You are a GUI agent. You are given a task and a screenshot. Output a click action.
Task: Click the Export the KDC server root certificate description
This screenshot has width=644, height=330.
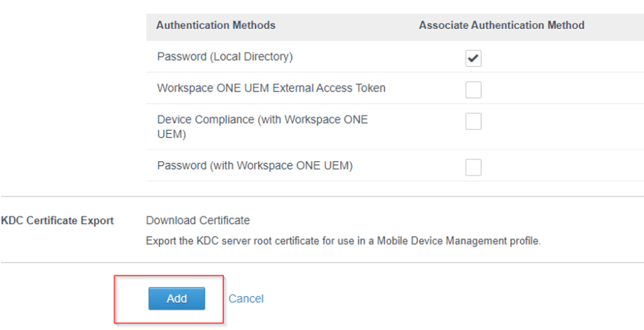click(x=343, y=241)
